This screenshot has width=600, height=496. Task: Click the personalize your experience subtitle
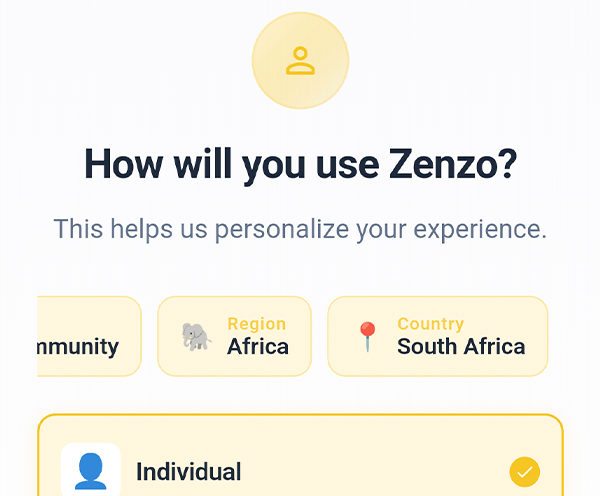pyautogui.click(x=300, y=229)
